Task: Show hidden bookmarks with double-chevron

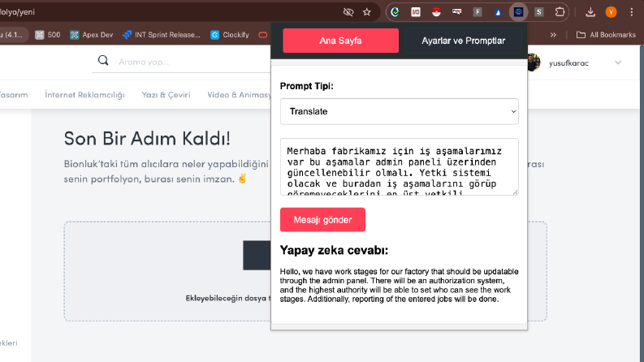Action: tap(553, 35)
